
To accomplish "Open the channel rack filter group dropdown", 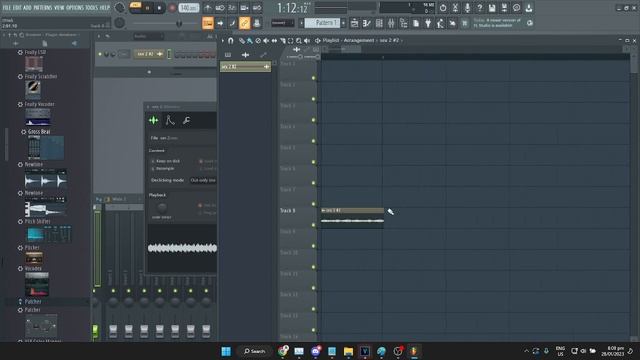I will [x=149, y=36].
